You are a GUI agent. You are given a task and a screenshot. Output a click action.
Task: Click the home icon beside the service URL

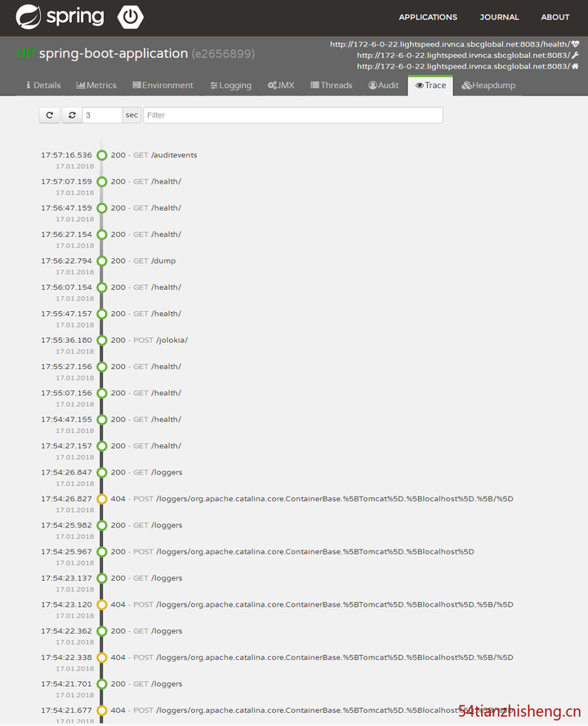point(575,66)
